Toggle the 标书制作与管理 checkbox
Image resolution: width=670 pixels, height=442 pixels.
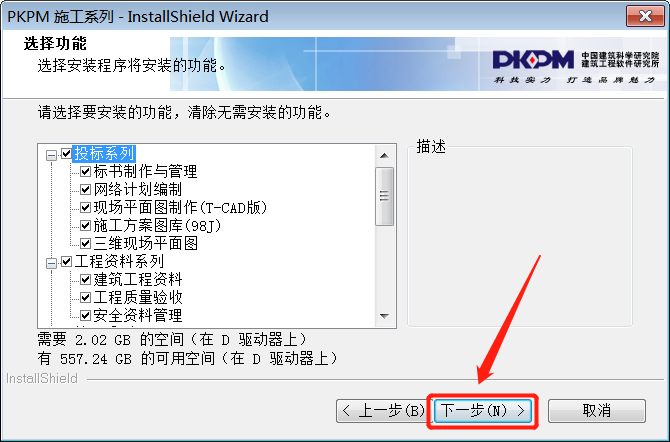click(85, 171)
